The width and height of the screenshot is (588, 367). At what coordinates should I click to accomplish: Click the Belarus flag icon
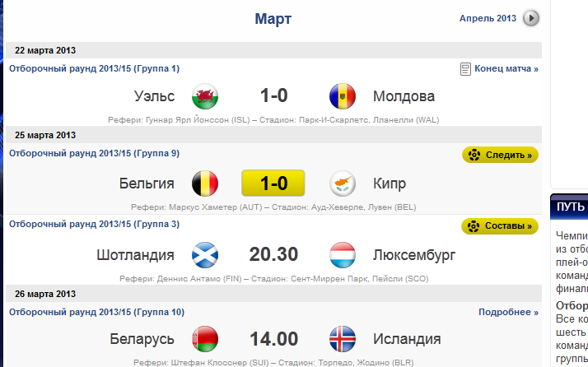204,339
